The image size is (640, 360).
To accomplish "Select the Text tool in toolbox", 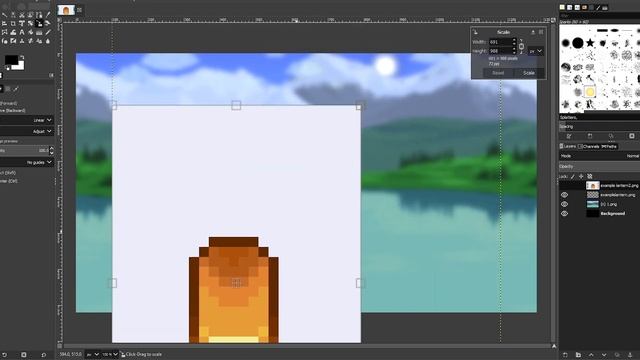I will pyautogui.click(x=22, y=32).
